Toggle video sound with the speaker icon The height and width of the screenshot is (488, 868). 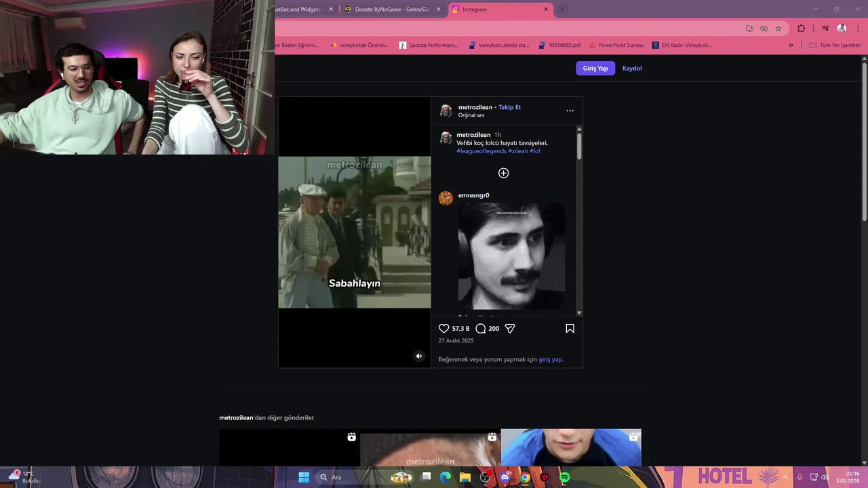(418, 356)
